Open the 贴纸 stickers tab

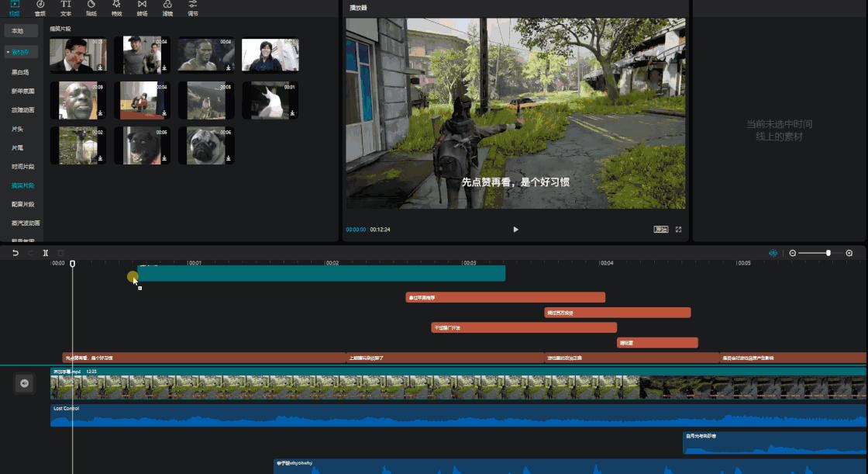(91, 8)
